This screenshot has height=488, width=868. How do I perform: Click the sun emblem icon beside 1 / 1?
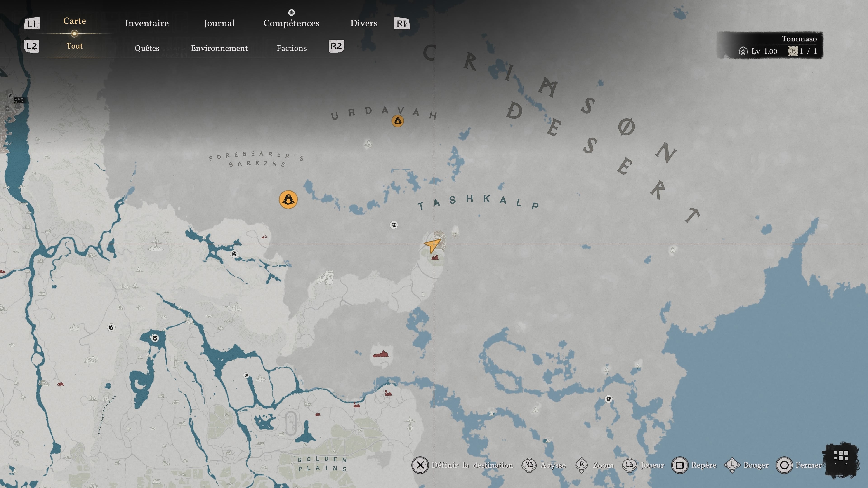[x=793, y=51]
